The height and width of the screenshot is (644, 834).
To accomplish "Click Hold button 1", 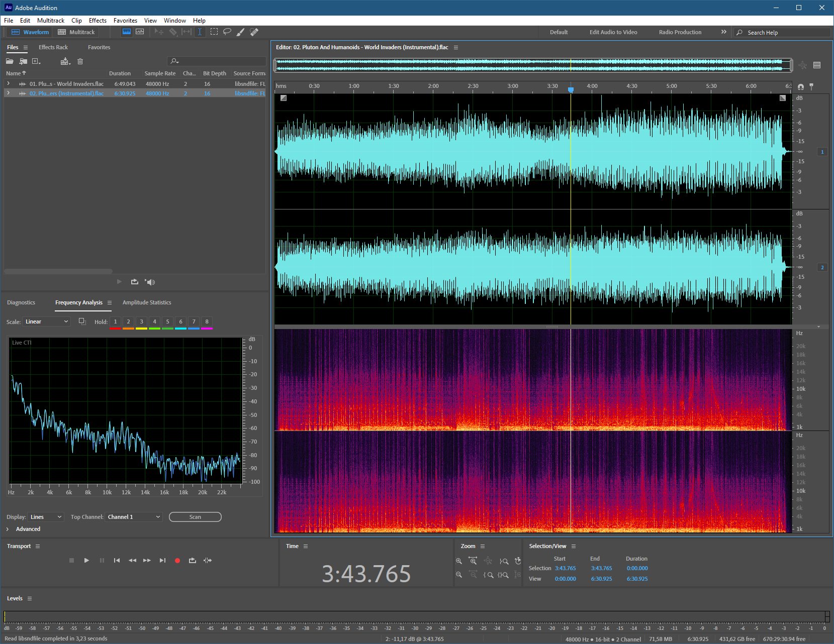I will pyautogui.click(x=115, y=321).
